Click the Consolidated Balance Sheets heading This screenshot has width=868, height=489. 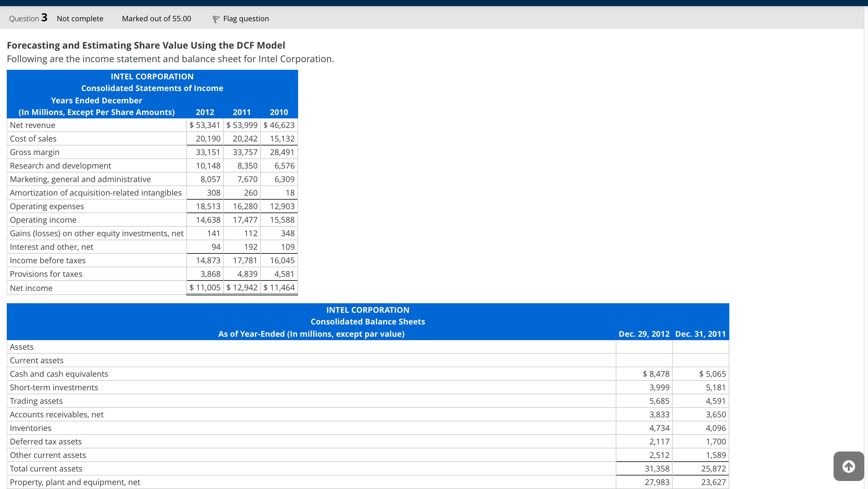pos(368,321)
